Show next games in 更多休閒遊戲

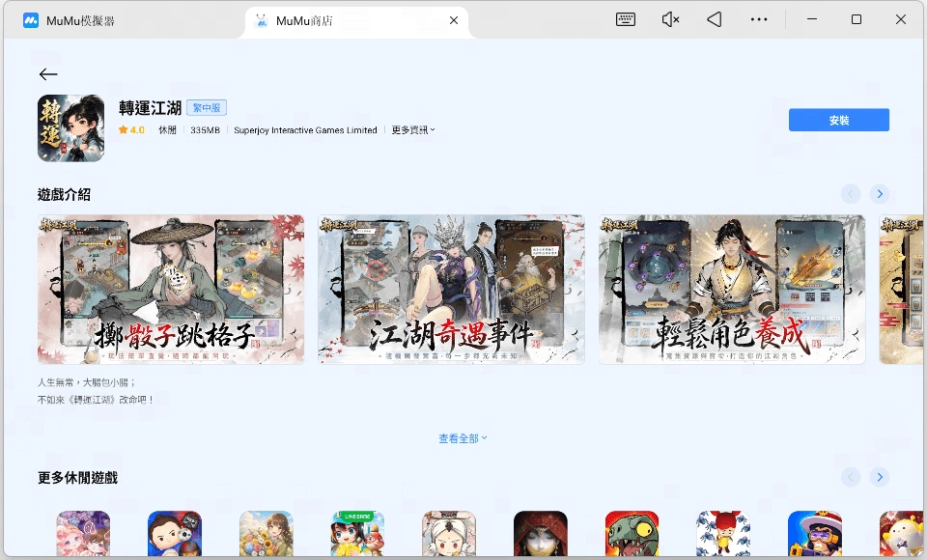(x=880, y=477)
